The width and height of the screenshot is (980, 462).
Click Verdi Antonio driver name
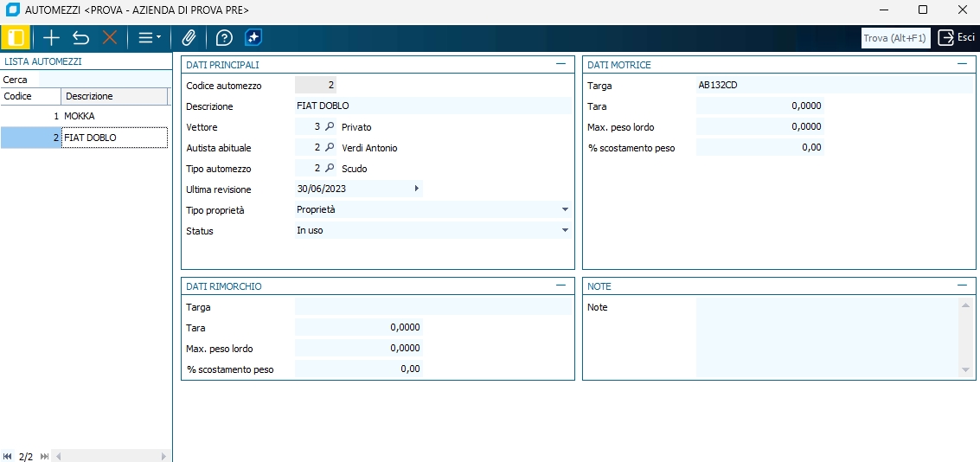[x=369, y=148]
